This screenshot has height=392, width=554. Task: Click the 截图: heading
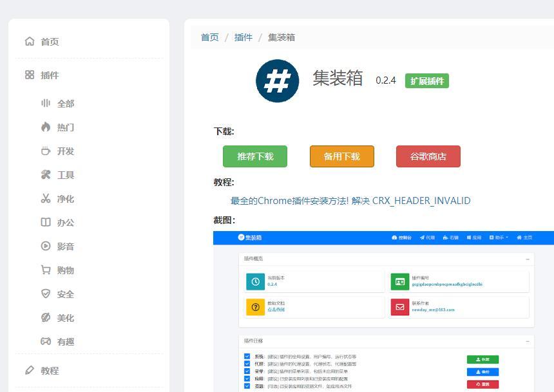[x=224, y=220]
